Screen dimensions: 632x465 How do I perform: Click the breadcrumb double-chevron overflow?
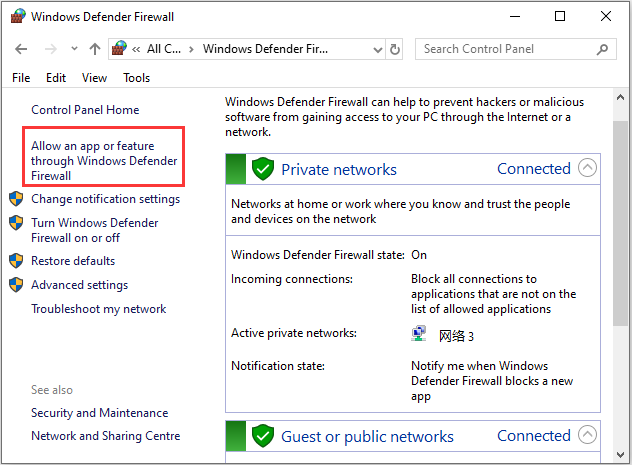coord(136,50)
